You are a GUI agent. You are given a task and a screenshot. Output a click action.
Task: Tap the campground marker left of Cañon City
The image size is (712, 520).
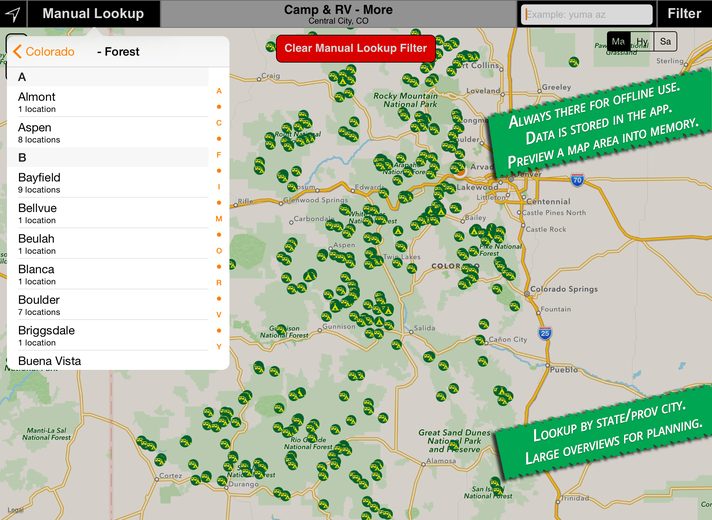pyautogui.click(x=480, y=340)
